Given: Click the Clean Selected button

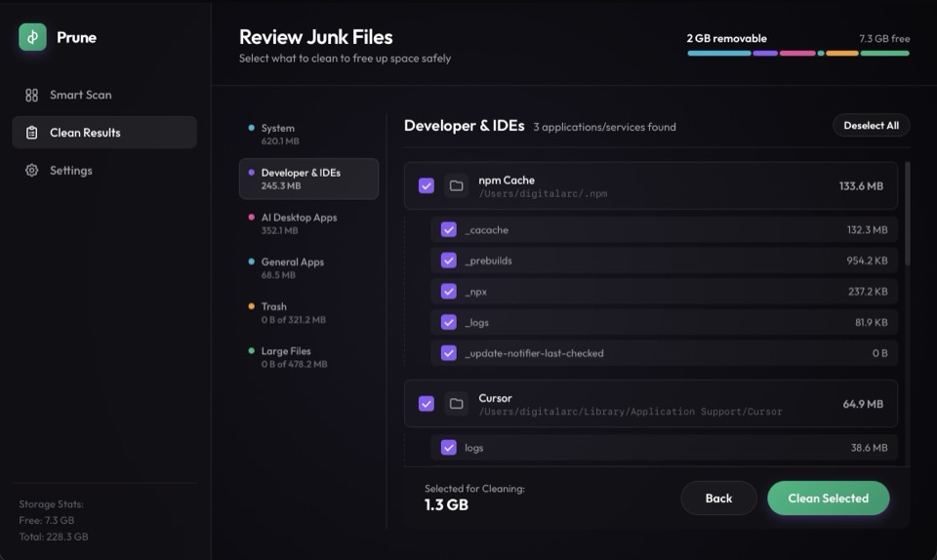Looking at the screenshot, I should coord(829,498).
